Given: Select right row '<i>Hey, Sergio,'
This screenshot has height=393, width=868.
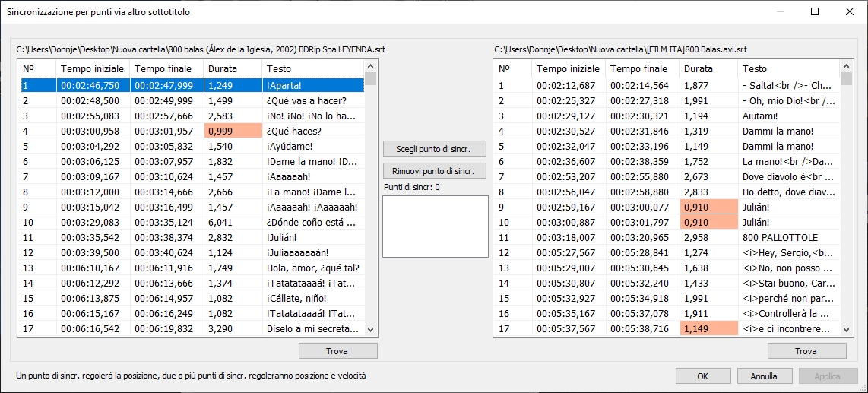Looking at the screenshot, I should pyautogui.click(x=667, y=253).
